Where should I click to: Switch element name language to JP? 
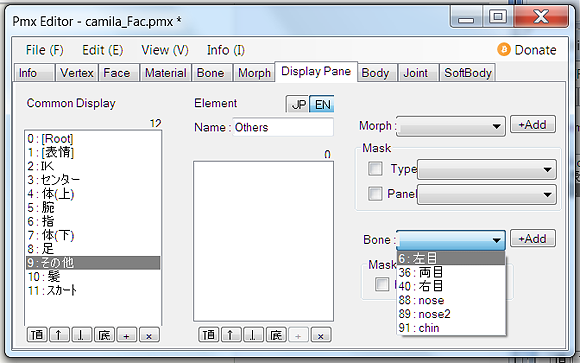coord(298,105)
